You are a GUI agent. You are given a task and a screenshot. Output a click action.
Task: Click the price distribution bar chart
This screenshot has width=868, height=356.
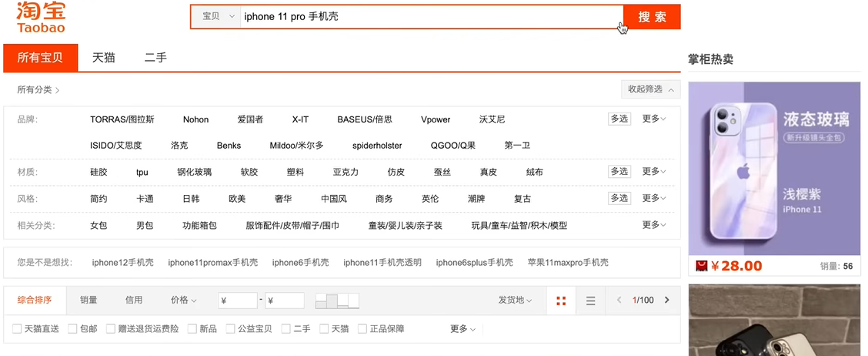[x=337, y=301]
